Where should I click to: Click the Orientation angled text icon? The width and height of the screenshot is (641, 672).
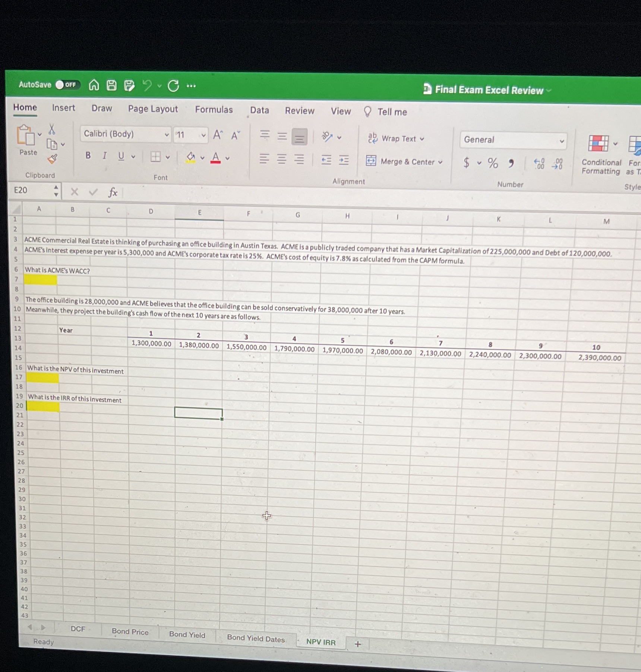[x=327, y=137]
